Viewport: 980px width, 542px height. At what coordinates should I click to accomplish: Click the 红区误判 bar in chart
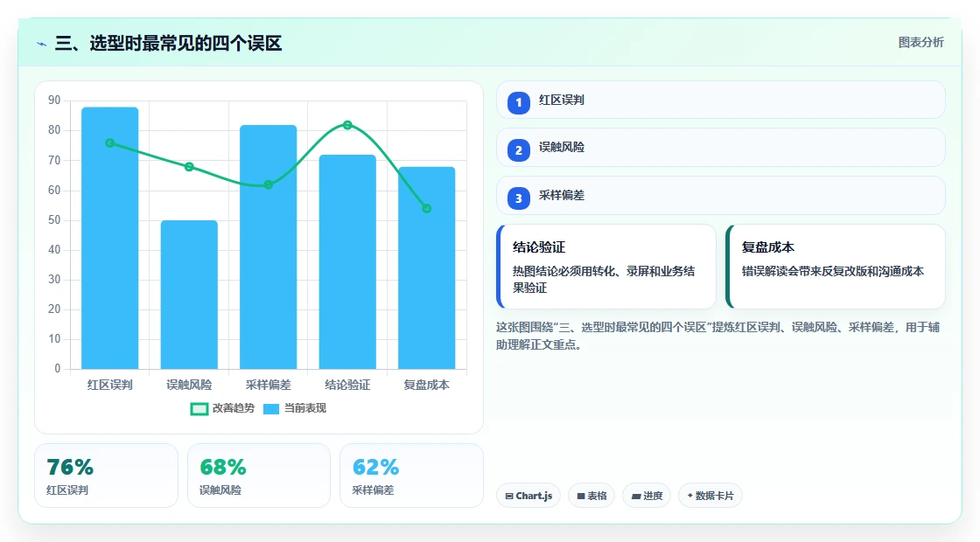(x=110, y=238)
